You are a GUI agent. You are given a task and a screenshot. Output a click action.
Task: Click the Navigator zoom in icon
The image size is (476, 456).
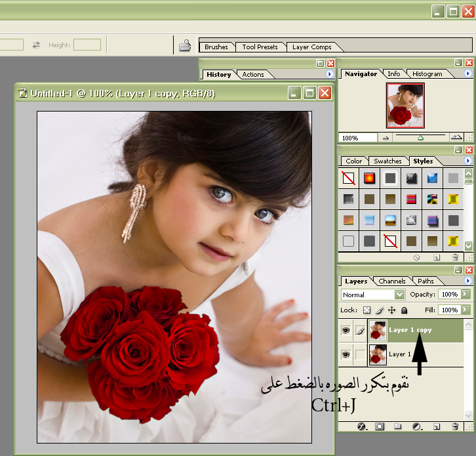(x=456, y=138)
